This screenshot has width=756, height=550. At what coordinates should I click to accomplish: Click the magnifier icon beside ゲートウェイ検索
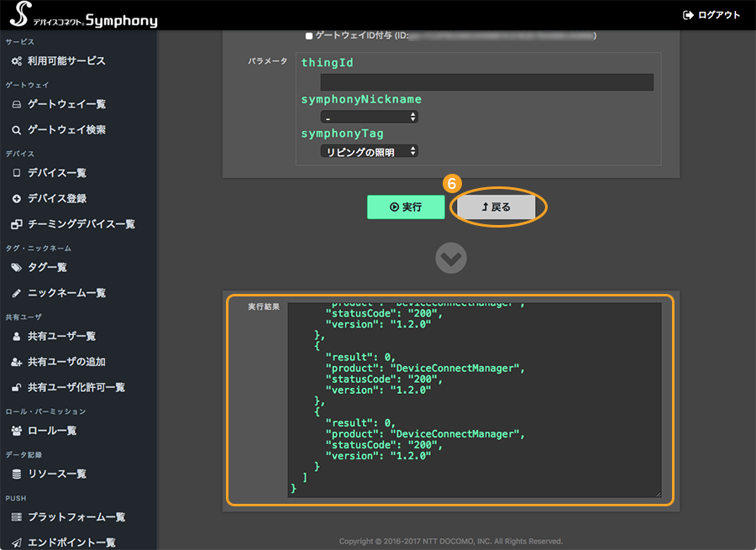[x=17, y=130]
